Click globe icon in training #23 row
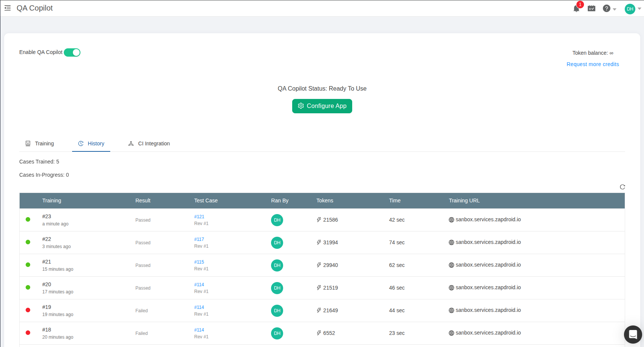This screenshot has width=644, height=347. (451, 220)
